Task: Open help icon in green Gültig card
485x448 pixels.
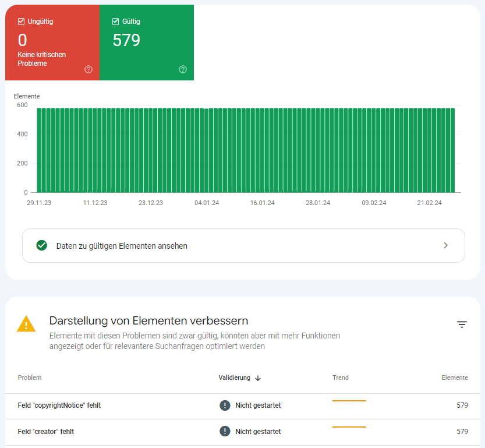Action: (183, 69)
